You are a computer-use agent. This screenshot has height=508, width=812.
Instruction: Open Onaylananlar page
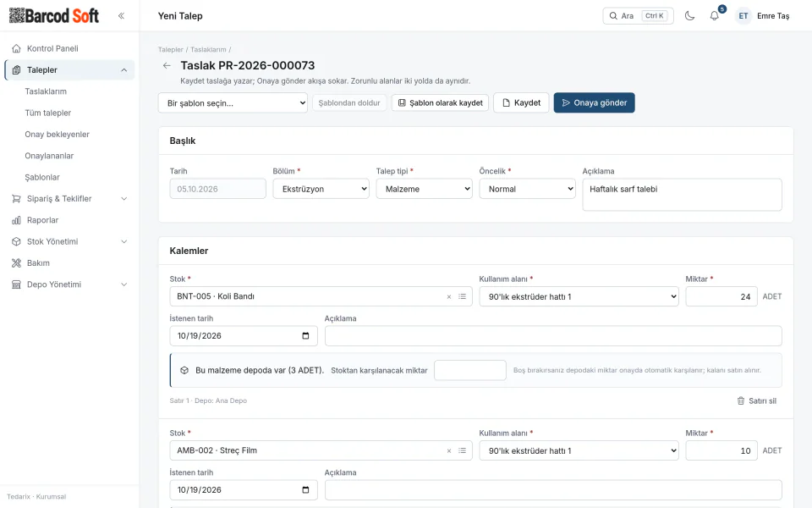(x=49, y=156)
